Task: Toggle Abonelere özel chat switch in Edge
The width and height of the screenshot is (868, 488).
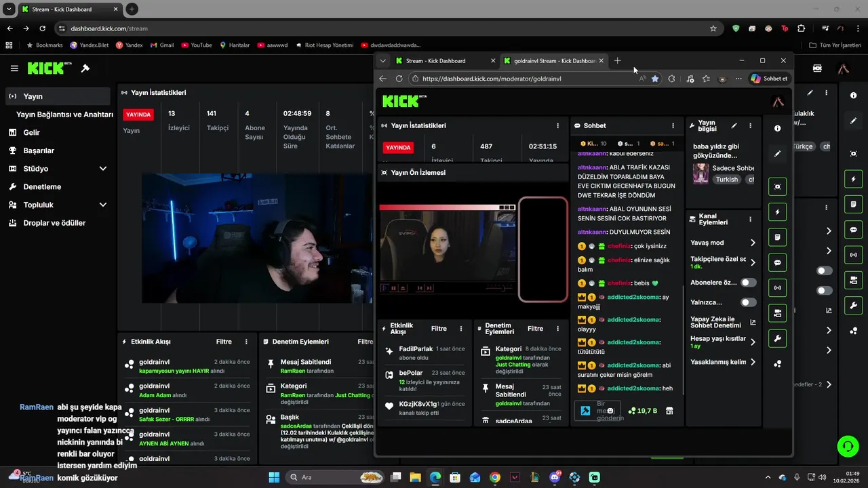Action: point(748,283)
